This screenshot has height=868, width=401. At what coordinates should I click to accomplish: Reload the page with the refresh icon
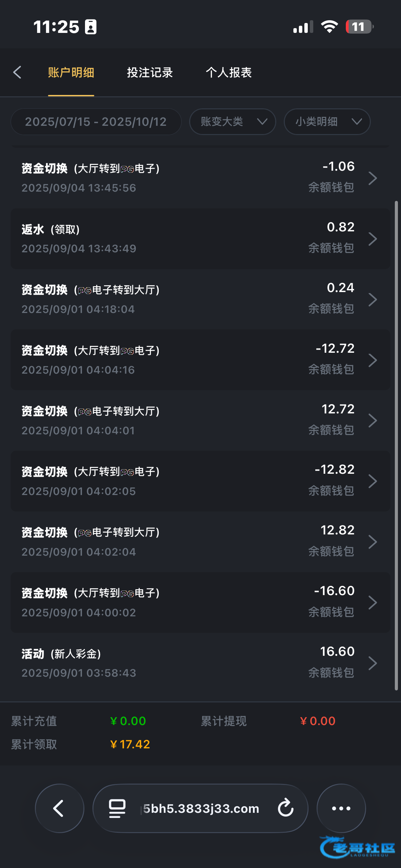pyautogui.click(x=285, y=808)
